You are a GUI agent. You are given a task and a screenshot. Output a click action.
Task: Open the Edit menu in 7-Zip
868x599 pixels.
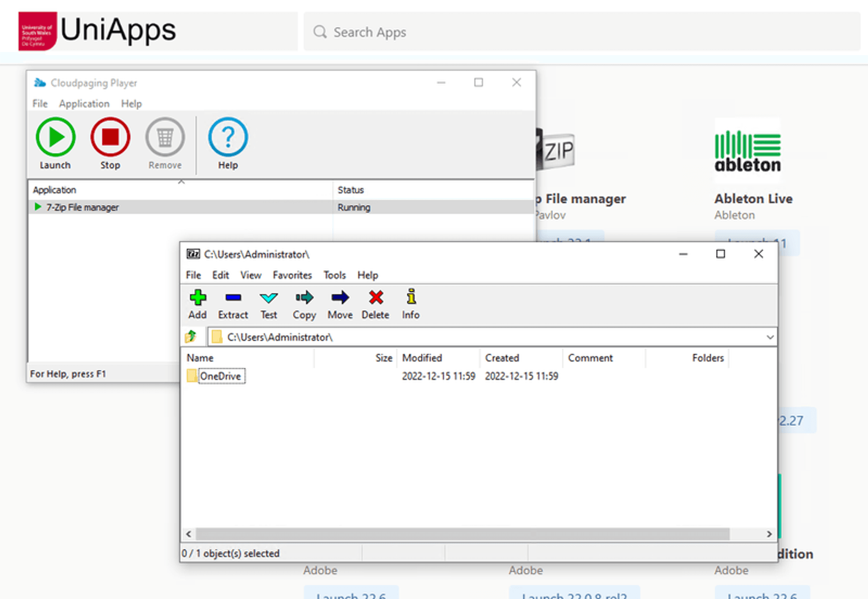point(221,275)
